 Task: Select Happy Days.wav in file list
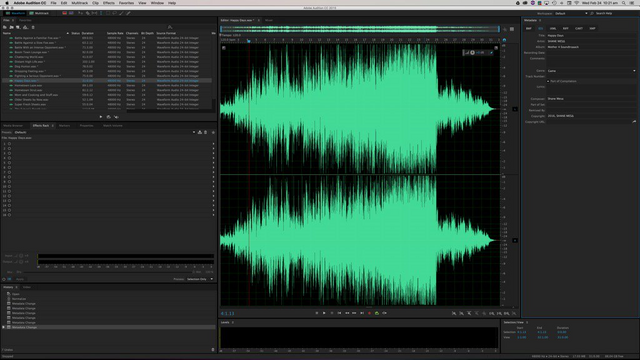[107, 81]
